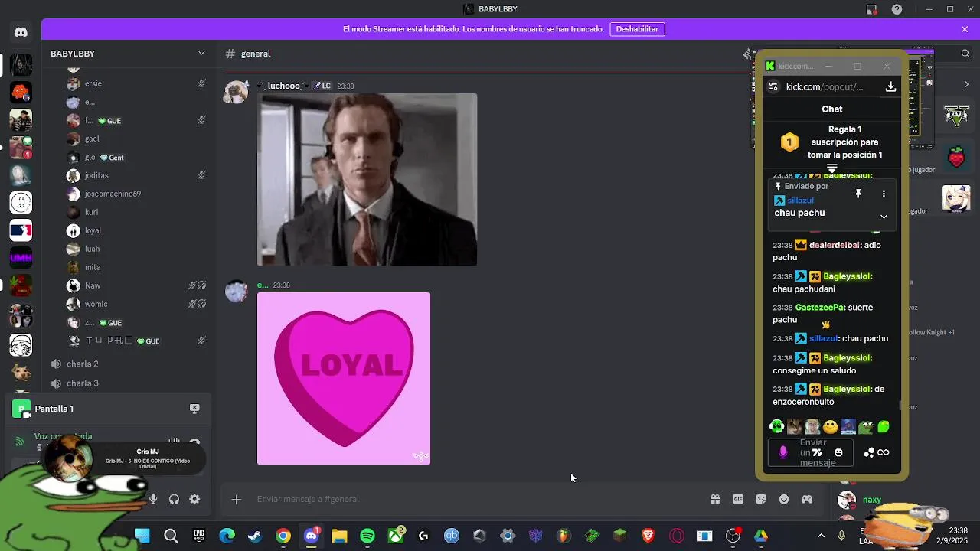The height and width of the screenshot is (551, 980).
Task: Click Deshabilitar streamer mode button
Action: 637,29
